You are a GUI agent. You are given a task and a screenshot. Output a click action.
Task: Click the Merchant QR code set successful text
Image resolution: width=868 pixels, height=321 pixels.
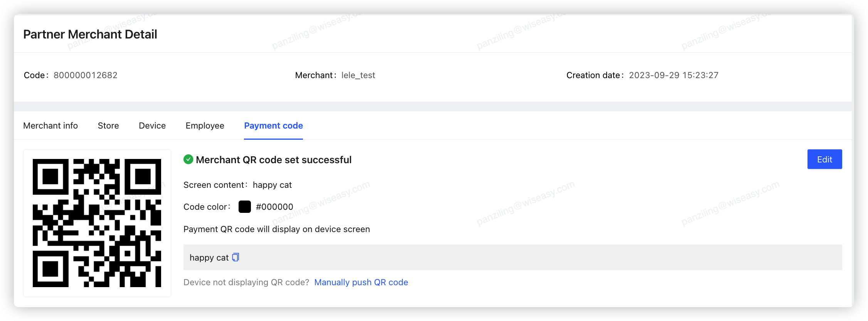(274, 159)
